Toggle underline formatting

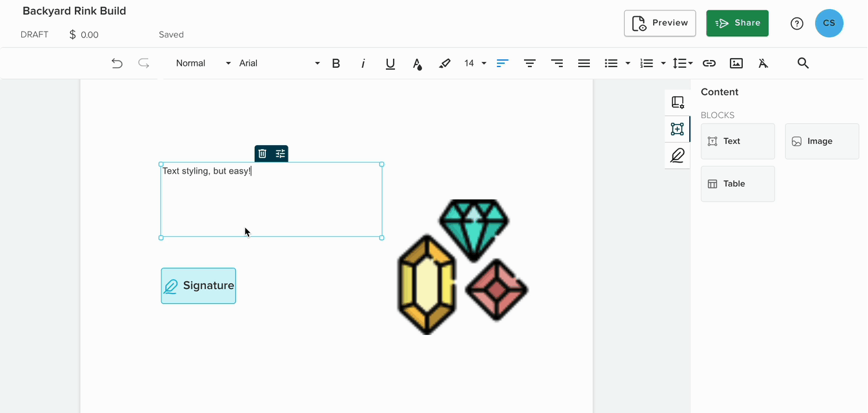(x=390, y=63)
